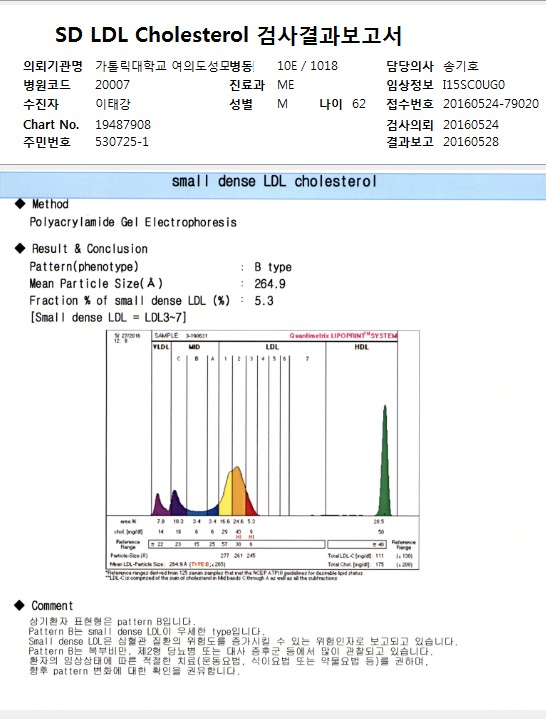This screenshot has height=719, width=546.
Task: Click the small dense LDL fraction value 5.3
Action: coord(264,301)
